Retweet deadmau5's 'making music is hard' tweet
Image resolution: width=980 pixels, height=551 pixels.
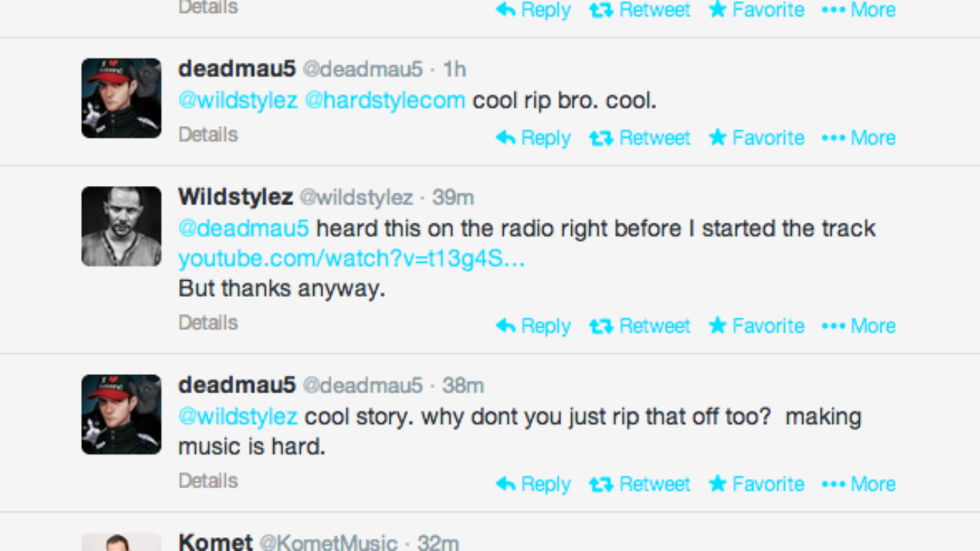(x=640, y=484)
